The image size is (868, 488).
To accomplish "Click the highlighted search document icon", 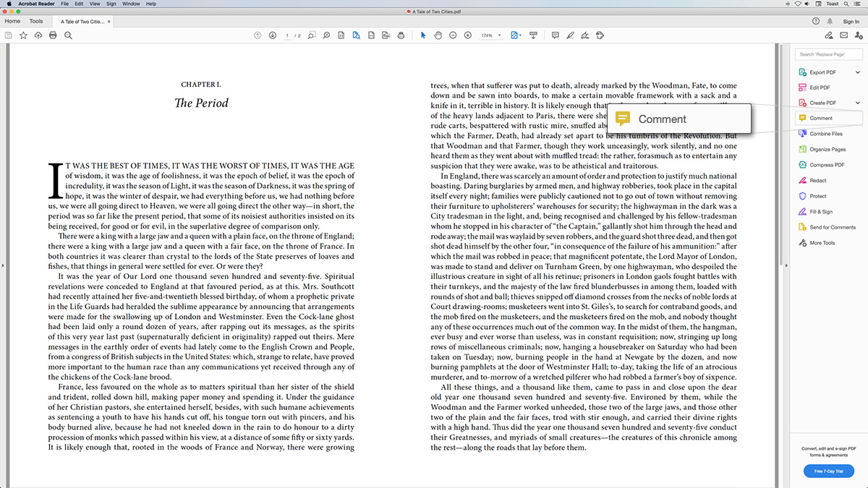I will coord(357,35).
